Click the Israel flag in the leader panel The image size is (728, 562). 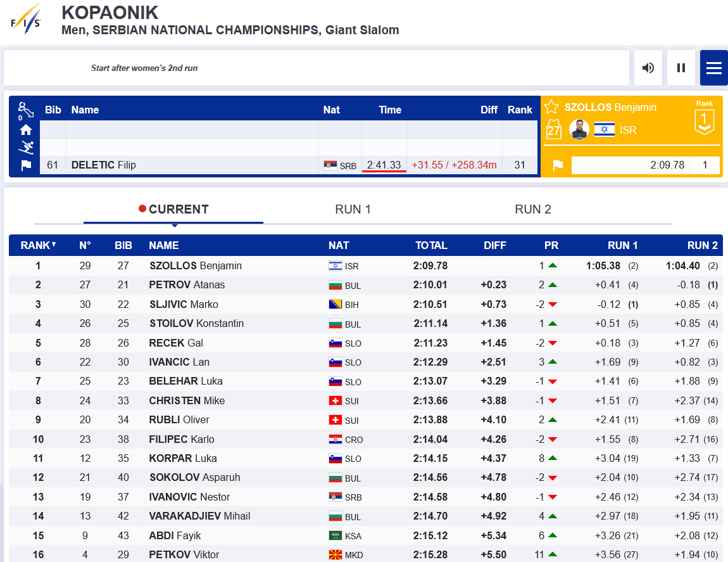[x=605, y=129]
